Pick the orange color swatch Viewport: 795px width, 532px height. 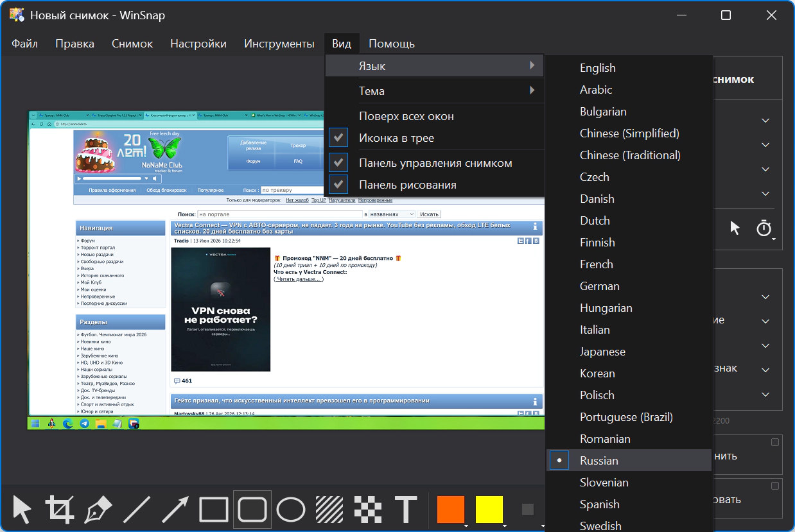[450, 510]
